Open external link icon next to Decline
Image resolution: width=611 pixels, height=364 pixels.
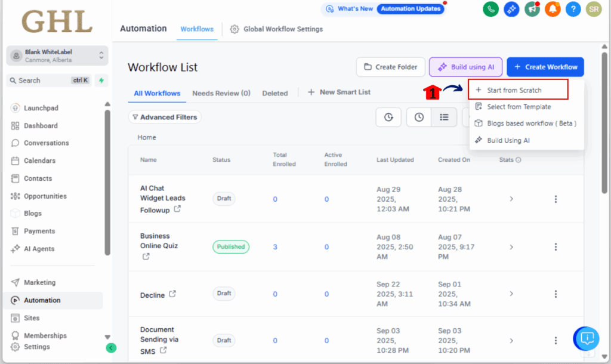(172, 294)
